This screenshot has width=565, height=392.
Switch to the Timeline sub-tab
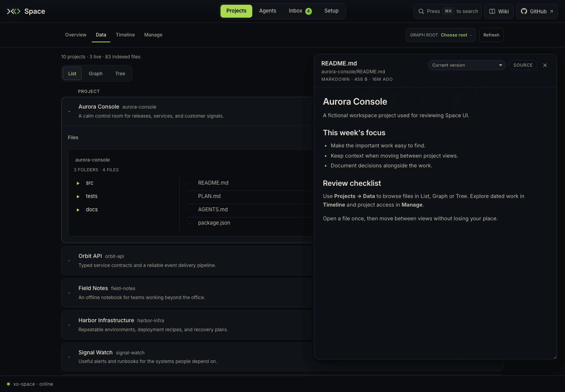click(x=125, y=35)
